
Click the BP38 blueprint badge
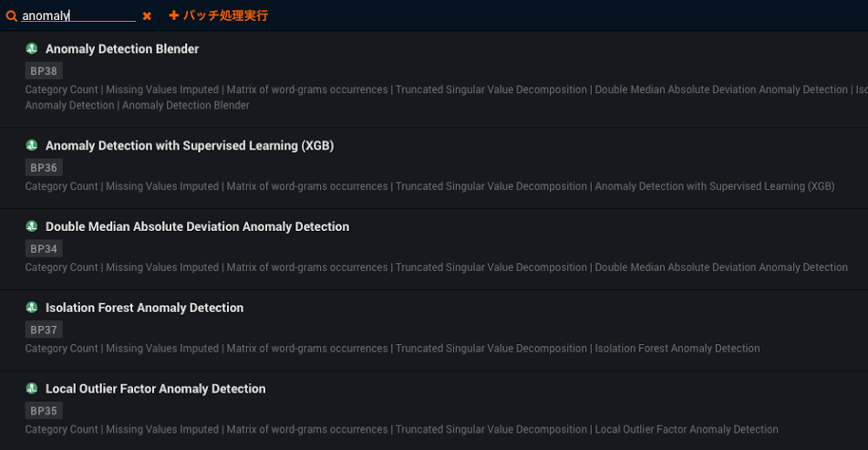tap(44, 71)
